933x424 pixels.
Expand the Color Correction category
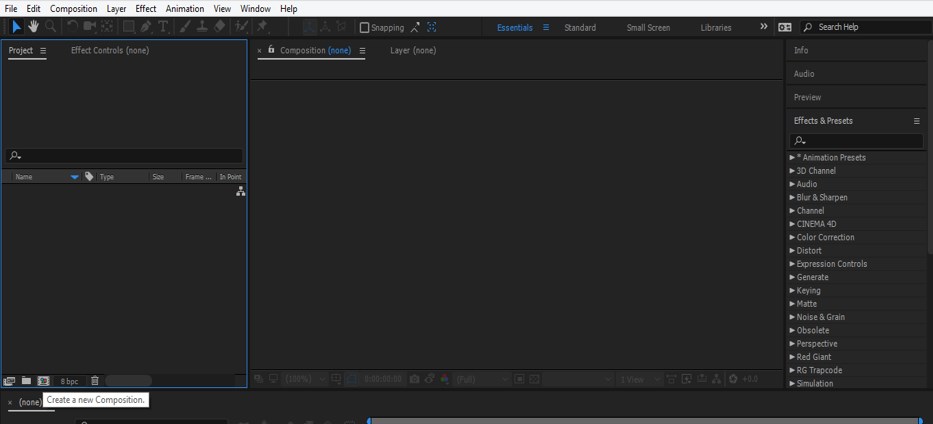(x=792, y=237)
